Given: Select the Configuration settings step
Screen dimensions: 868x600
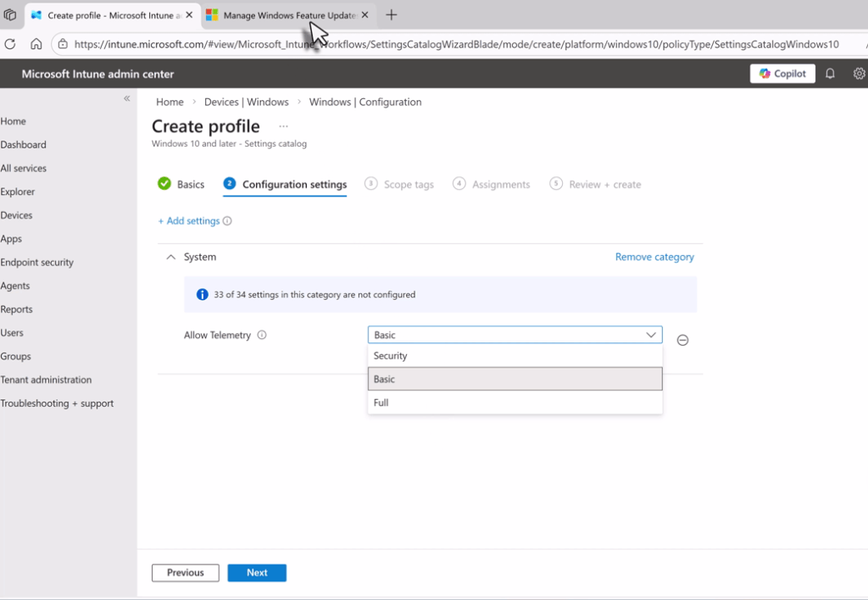Looking at the screenshot, I should pos(285,184).
